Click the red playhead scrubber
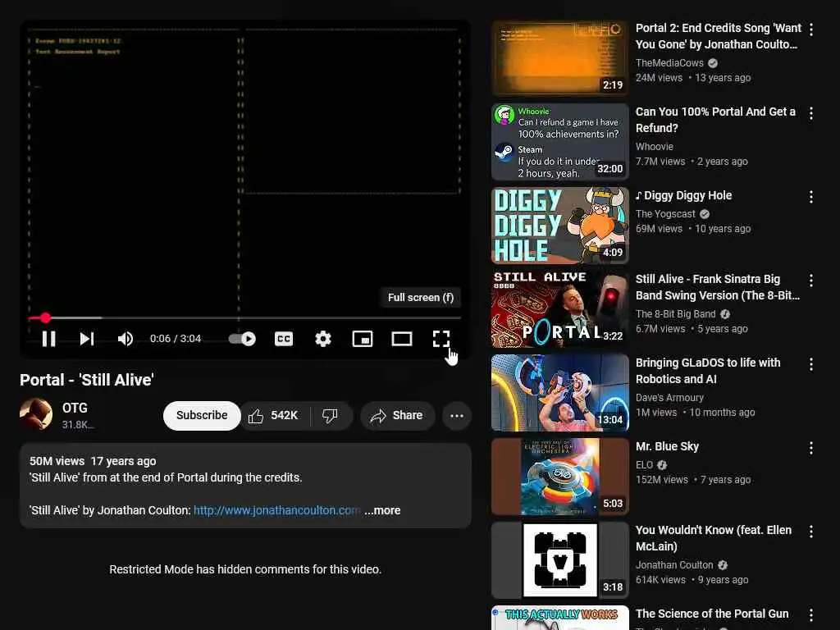The width and height of the screenshot is (840, 630). pyautogui.click(x=46, y=317)
